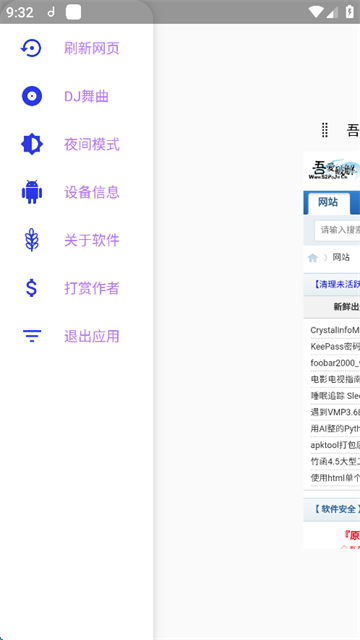Tap the refresh webpage circular arrow icon
Viewport: 360px width, 640px height.
click(x=31, y=48)
